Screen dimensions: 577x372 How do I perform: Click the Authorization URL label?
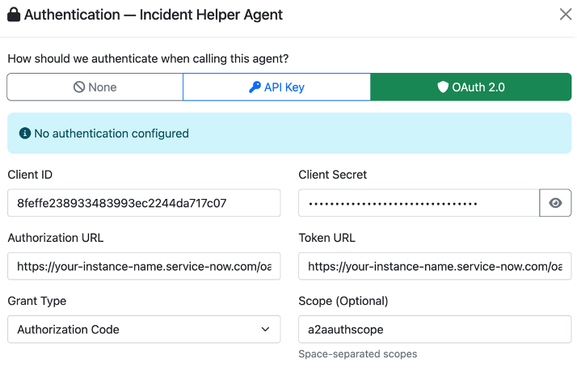[56, 238]
